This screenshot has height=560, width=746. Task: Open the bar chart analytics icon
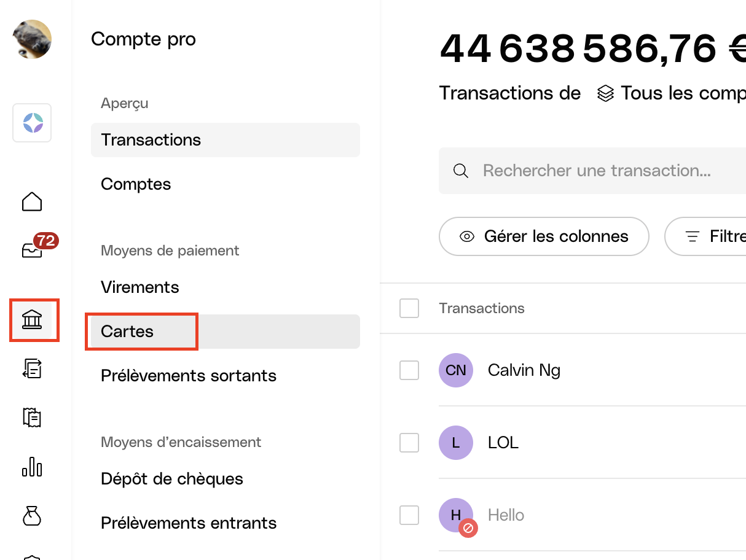point(32,467)
